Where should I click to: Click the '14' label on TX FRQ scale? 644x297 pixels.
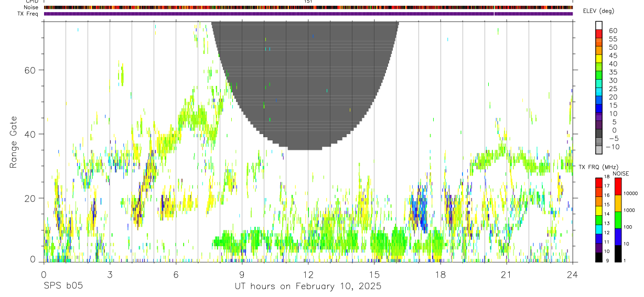(607, 214)
